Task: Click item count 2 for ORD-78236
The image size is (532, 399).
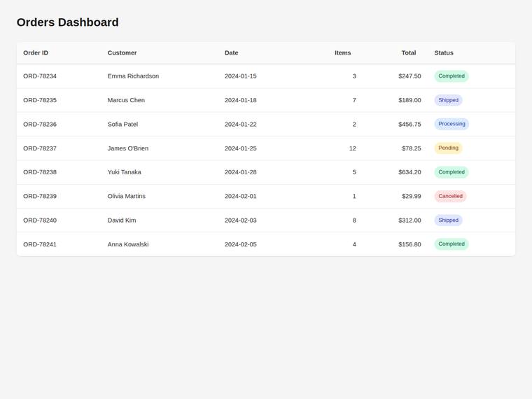Action: tap(354, 124)
